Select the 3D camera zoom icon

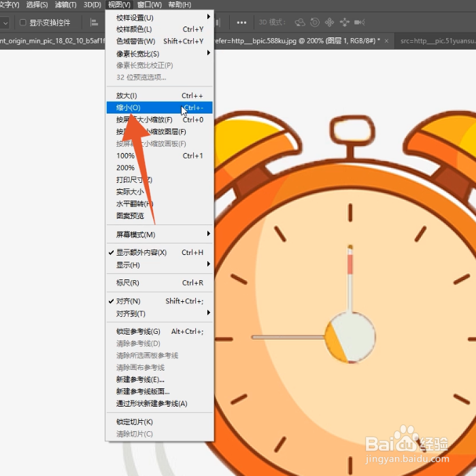click(360, 22)
